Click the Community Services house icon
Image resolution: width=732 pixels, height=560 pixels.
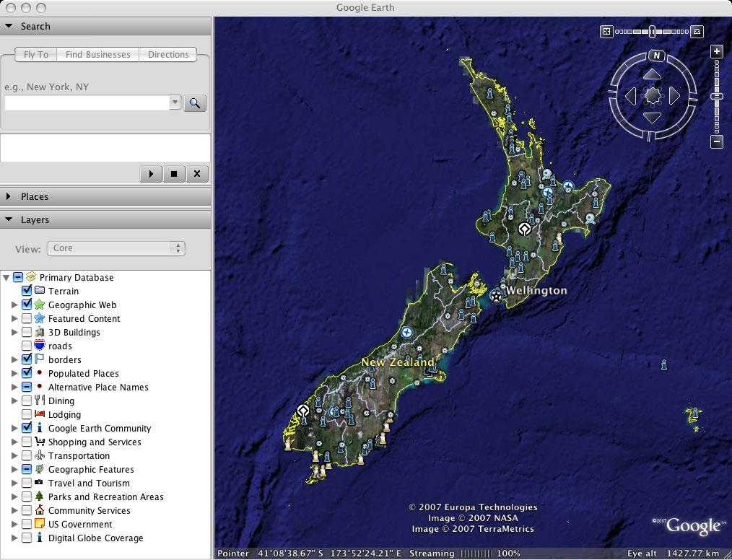click(40, 509)
